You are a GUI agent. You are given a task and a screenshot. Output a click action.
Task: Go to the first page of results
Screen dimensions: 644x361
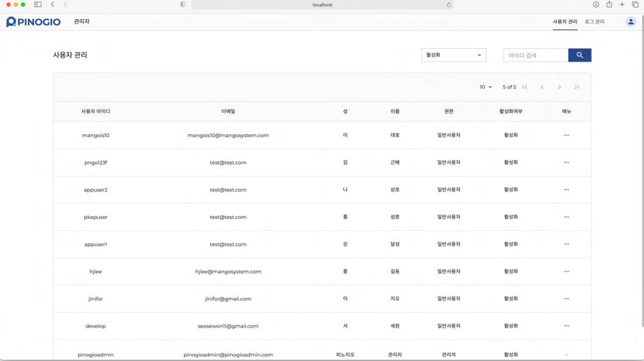pos(525,87)
